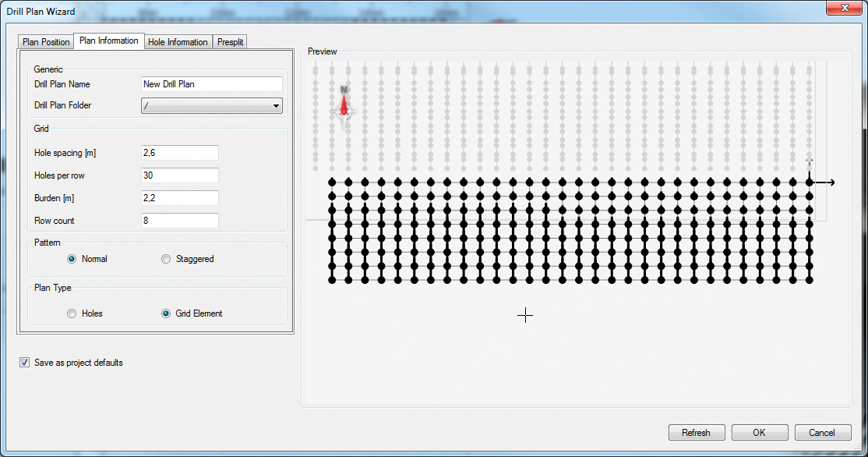Enable the Staggered pattern option
Image resolution: width=868 pixels, height=457 pixels.
(x=165, y=258)
